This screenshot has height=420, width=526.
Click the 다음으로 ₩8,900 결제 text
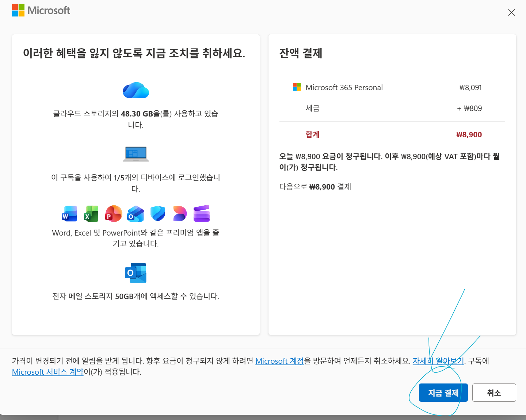pyautogui.click(x=315, y=187)
